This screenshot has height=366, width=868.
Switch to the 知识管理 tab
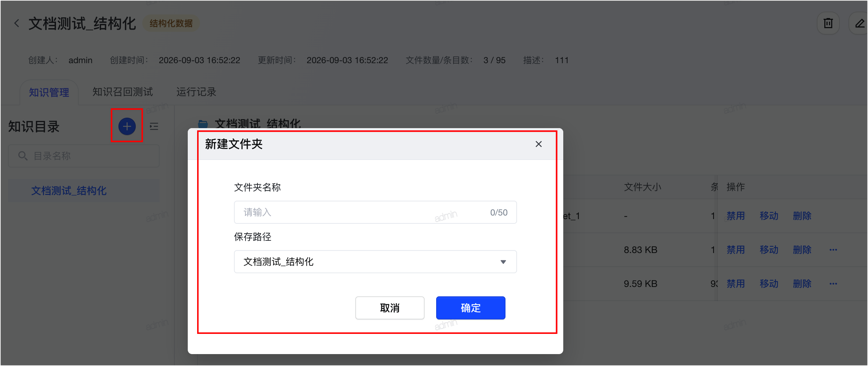pyautogui.click(x=49, y=92)
